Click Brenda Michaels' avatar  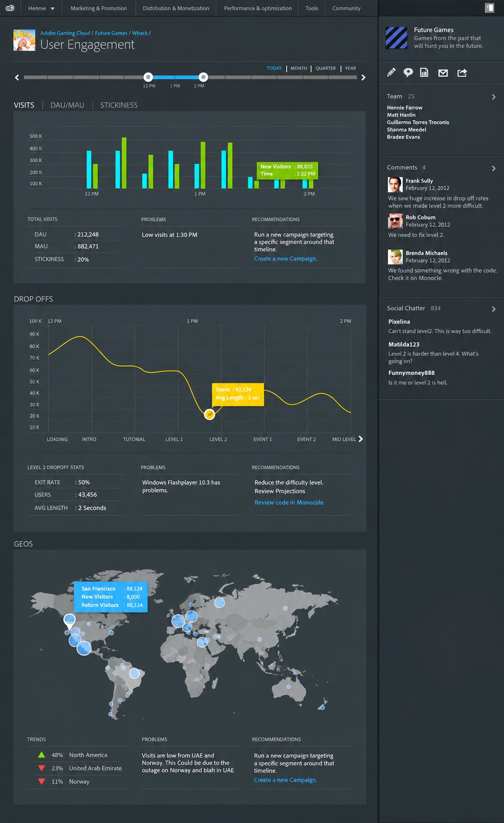point(395,257)
